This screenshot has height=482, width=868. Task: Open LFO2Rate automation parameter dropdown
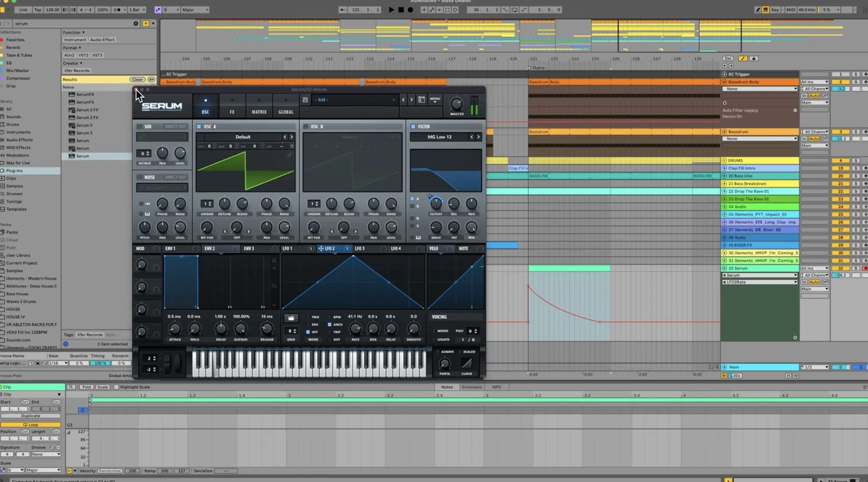tap(760, 282)
